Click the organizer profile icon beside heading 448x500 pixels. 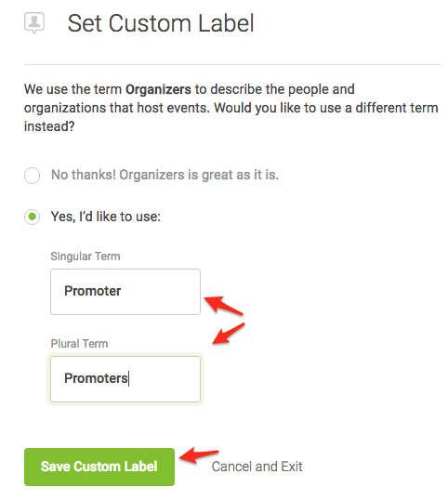[34, 23]
